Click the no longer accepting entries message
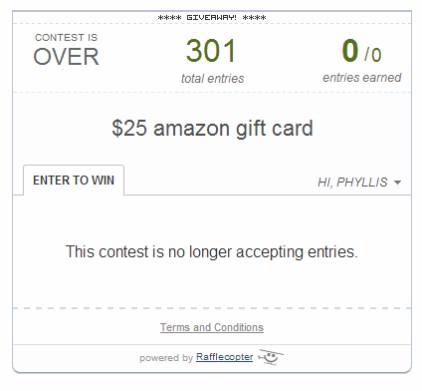Viewport: 422px width, 391px height. [x=211, y=252]
